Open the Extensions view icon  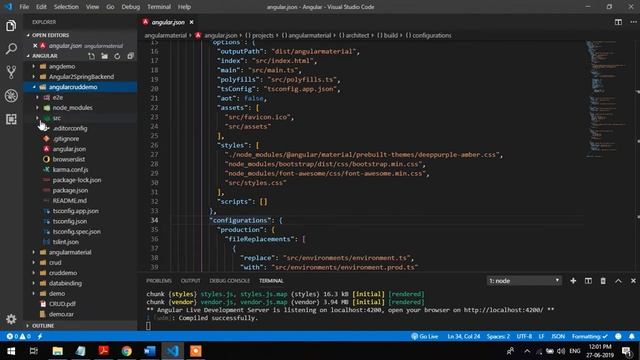pyautogui.click(x=11, y=119)
